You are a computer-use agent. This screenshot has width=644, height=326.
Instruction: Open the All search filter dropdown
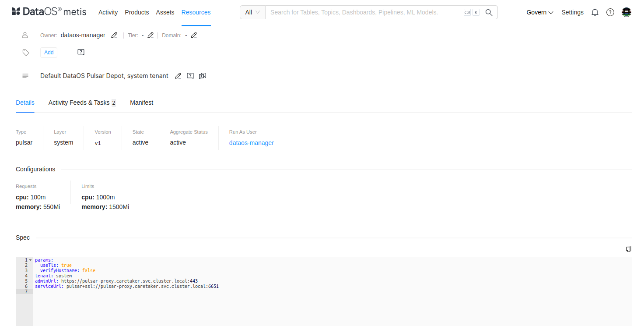(x=253, y=12)
